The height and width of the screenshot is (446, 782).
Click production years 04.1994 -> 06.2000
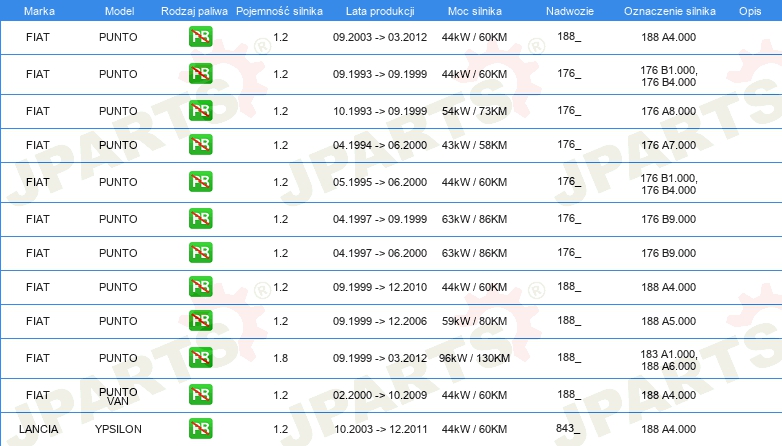point(380,145)
